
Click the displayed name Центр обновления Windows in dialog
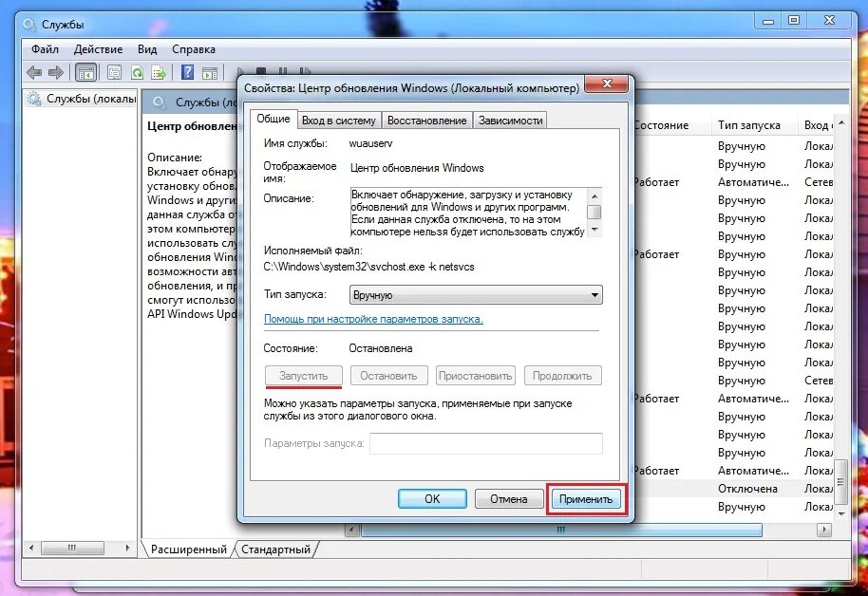[417, 168]
